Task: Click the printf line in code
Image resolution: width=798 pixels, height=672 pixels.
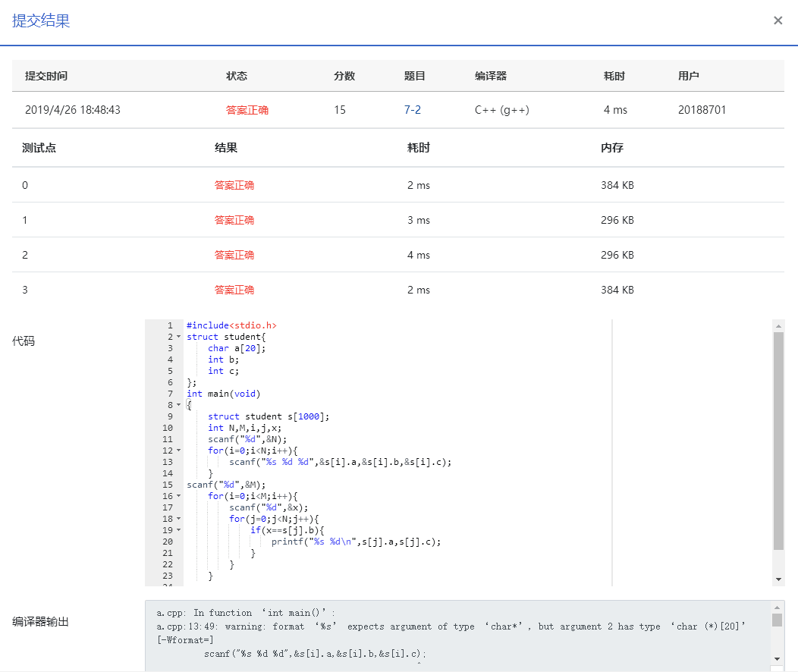Action: (x=356, y=542)
